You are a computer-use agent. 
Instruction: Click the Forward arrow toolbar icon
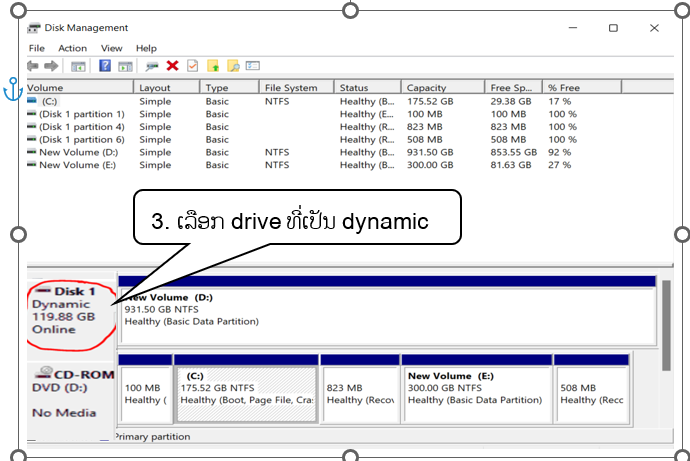pos(50,66)
